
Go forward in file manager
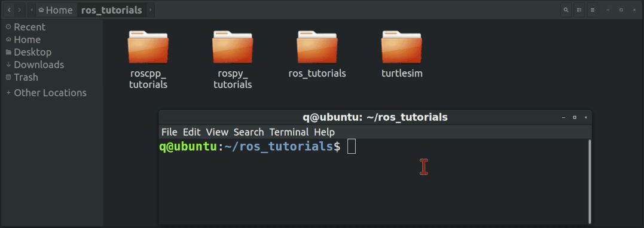pos(19,10)
